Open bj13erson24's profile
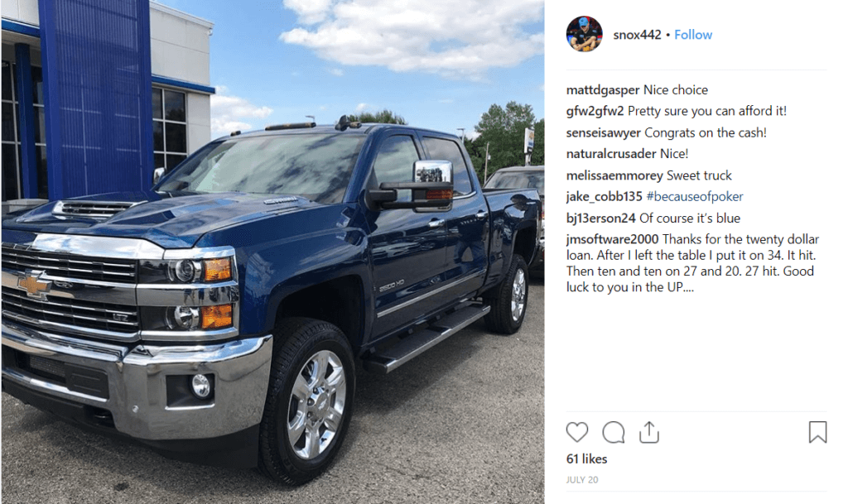The width and height of the screenshot is (848, 504). point(600,218)
